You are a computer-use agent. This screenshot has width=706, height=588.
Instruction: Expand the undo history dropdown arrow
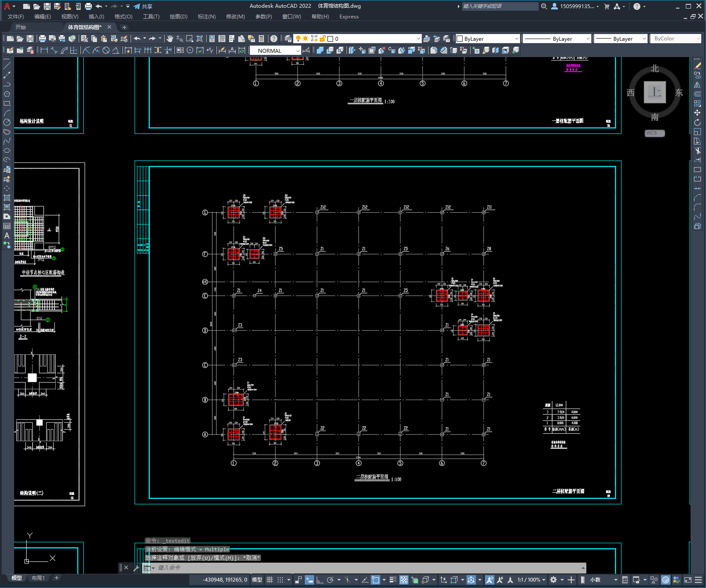point(145,39)
